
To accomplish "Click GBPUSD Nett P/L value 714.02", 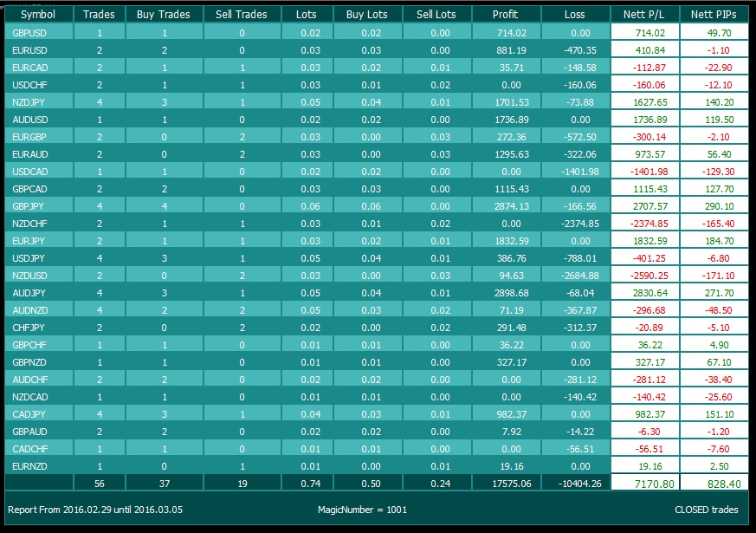I will pyautogui.click(x=650, y=33).
